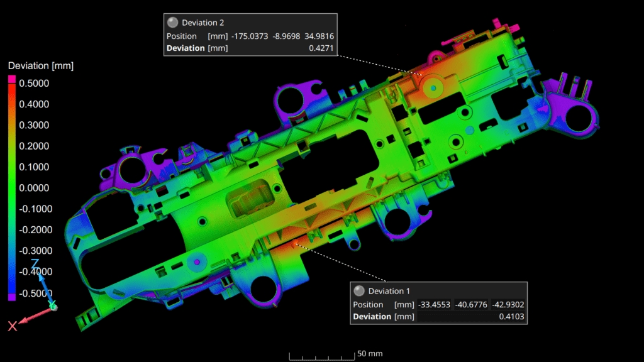Click the -0.3000 blue legend value
This screenshot has height=362, width=644.
(35, 251)
